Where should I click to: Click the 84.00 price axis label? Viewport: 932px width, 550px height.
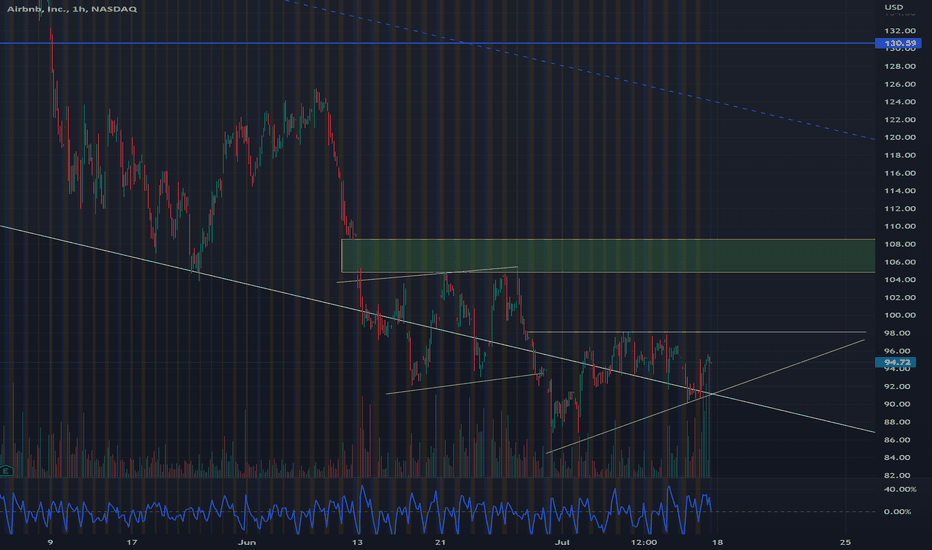pos(899,458)
